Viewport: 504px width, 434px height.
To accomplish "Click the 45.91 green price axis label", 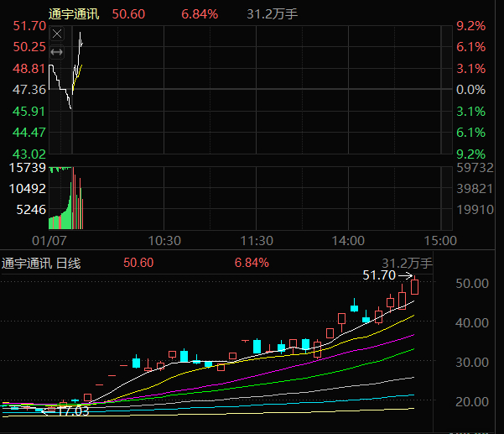I will click(x=29, y=112).
